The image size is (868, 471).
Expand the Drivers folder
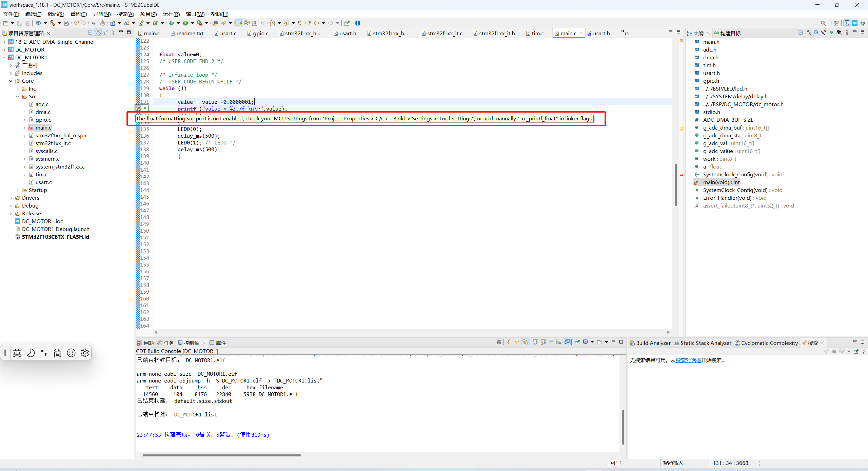click(x=11, y=198)
